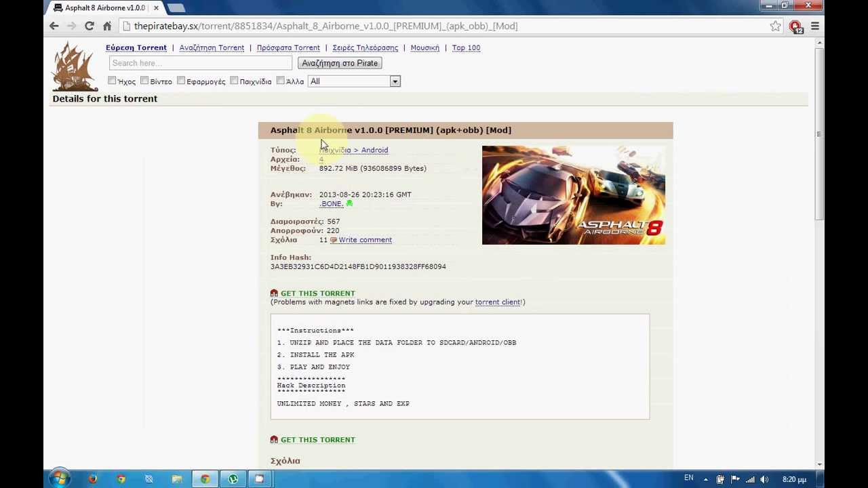Click the browser address bar URL

325,26
